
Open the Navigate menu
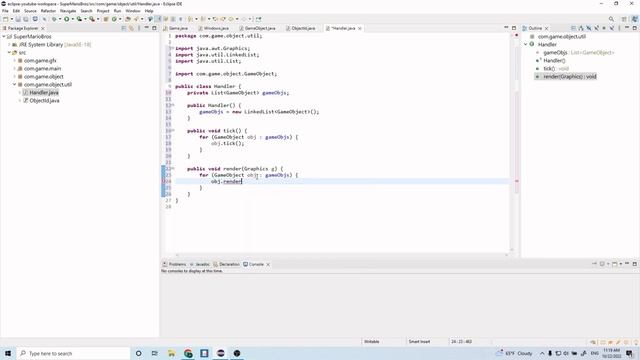(68, 11)
